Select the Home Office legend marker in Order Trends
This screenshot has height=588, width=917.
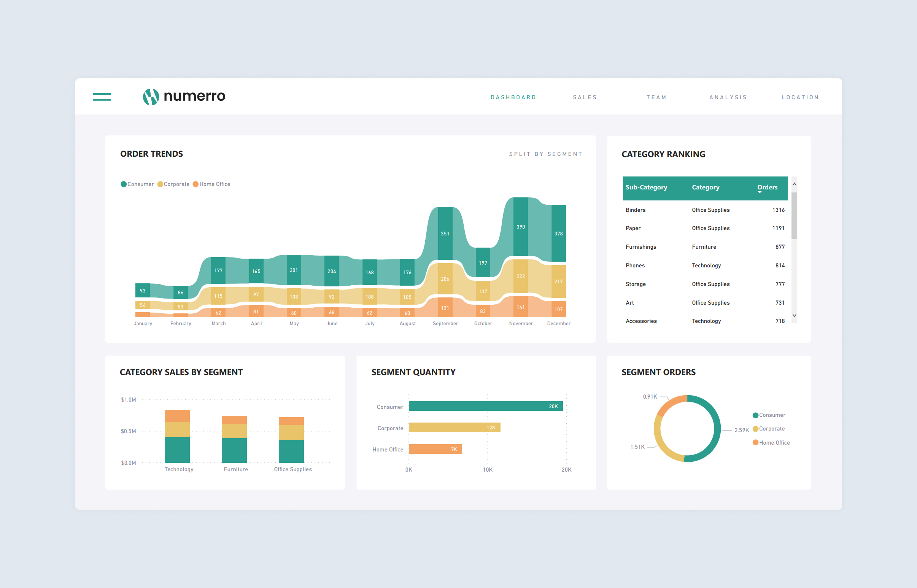tap(196, 184)
